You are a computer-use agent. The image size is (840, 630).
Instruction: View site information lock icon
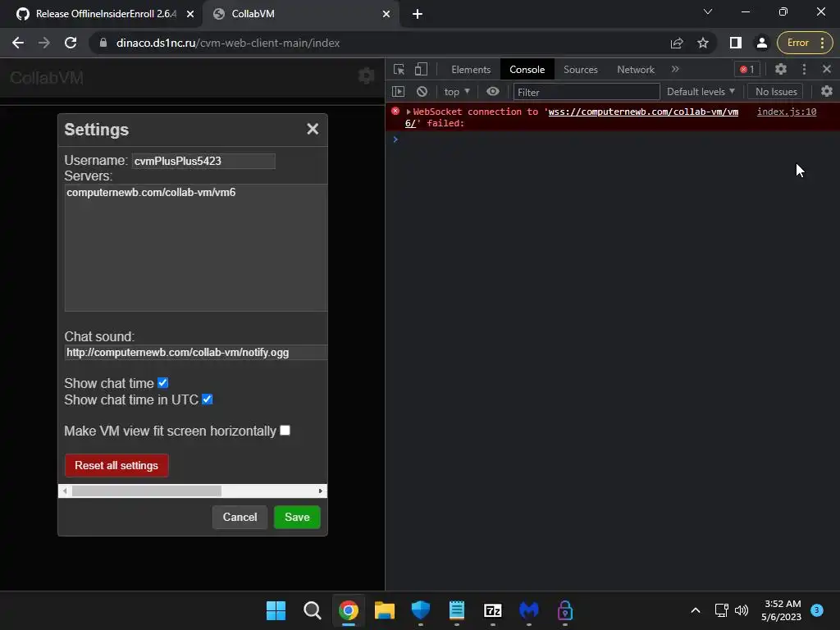[x=103, y=43]
